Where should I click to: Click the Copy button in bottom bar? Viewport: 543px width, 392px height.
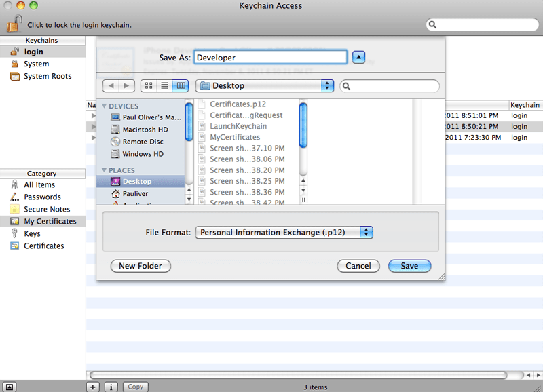[135, 387]
